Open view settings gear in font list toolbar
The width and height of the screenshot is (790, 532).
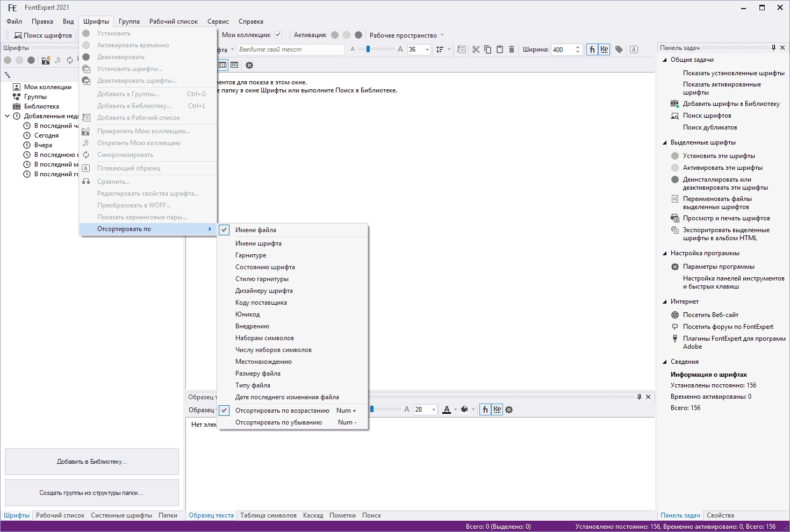point(249,65)
